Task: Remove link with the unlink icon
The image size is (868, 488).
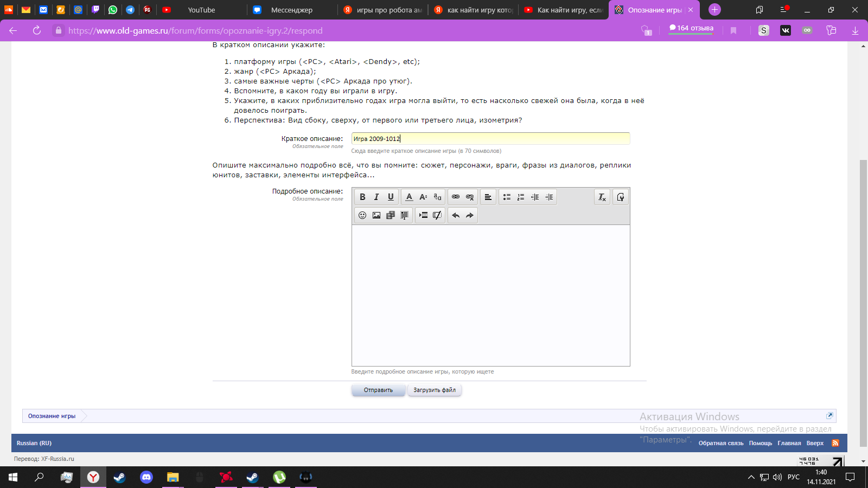Action: tap(470, 197)
